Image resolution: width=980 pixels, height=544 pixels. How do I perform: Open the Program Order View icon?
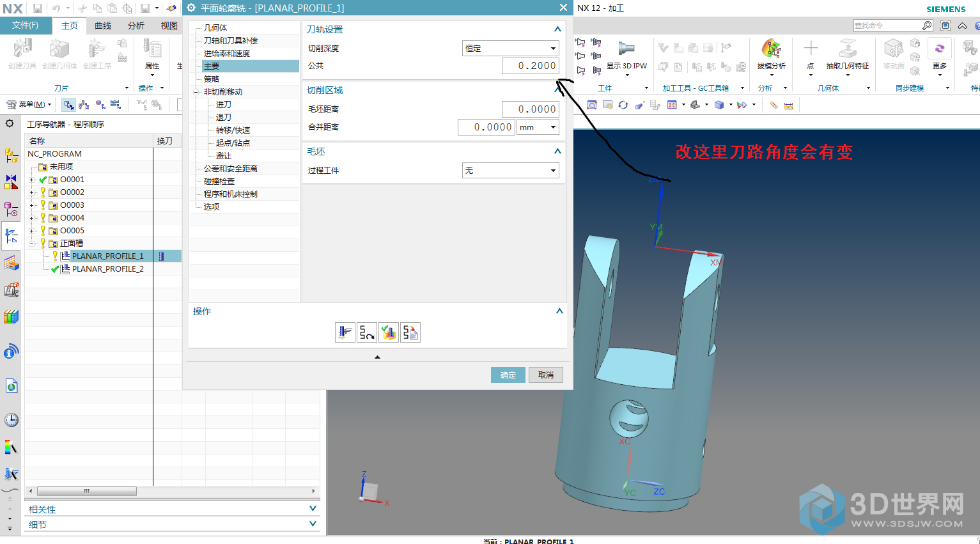[x=68, y=104]
